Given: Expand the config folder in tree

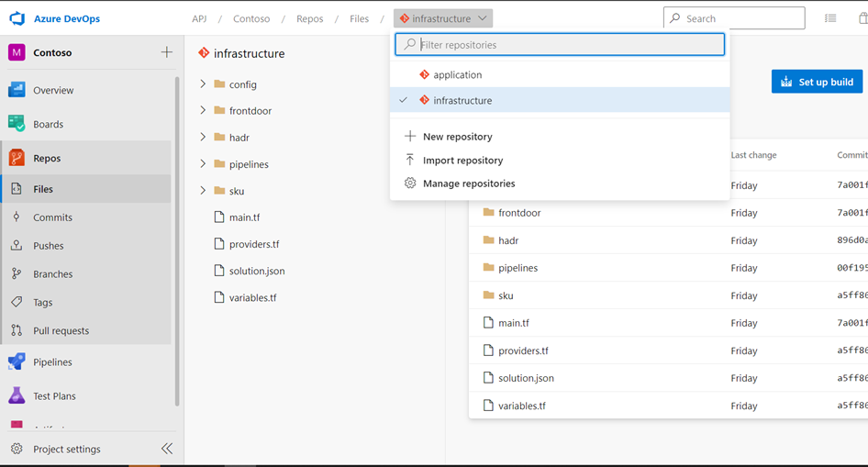Looking at the screenshot, I should [x=203, y=84].
